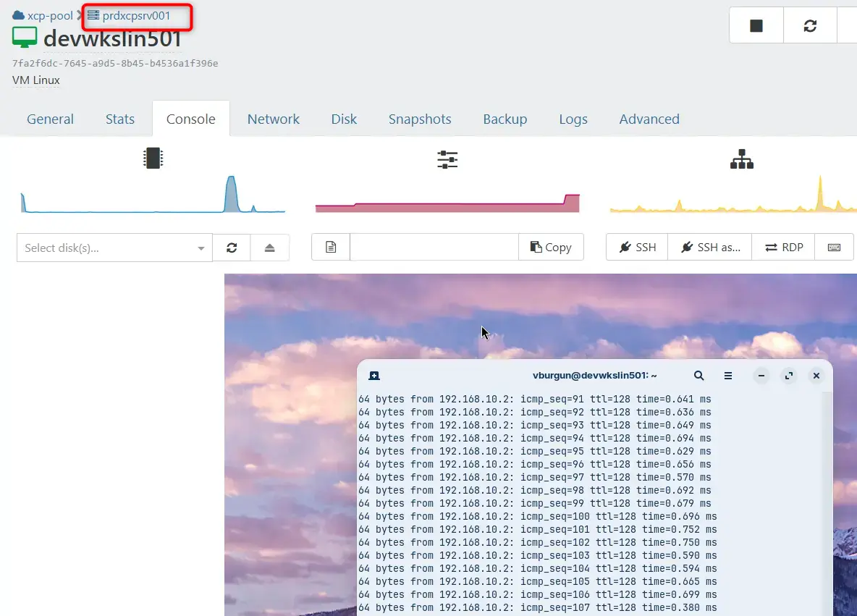Viewport: 857px width, 616px height.
Task: Open the Snapshots tab
Action: coord(419,119)
